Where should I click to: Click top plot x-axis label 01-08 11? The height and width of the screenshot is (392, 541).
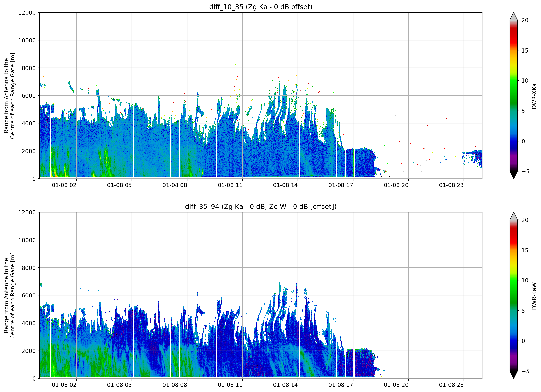click(230, 185)
